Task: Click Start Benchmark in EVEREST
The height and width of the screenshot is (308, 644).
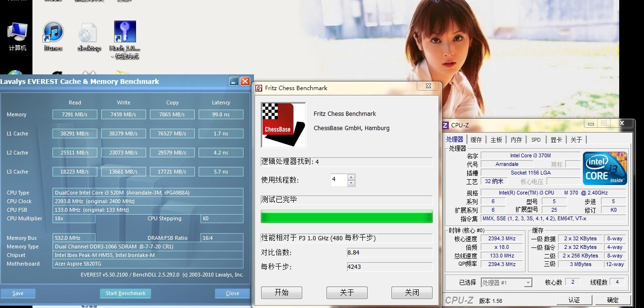Action: [126, 293]
